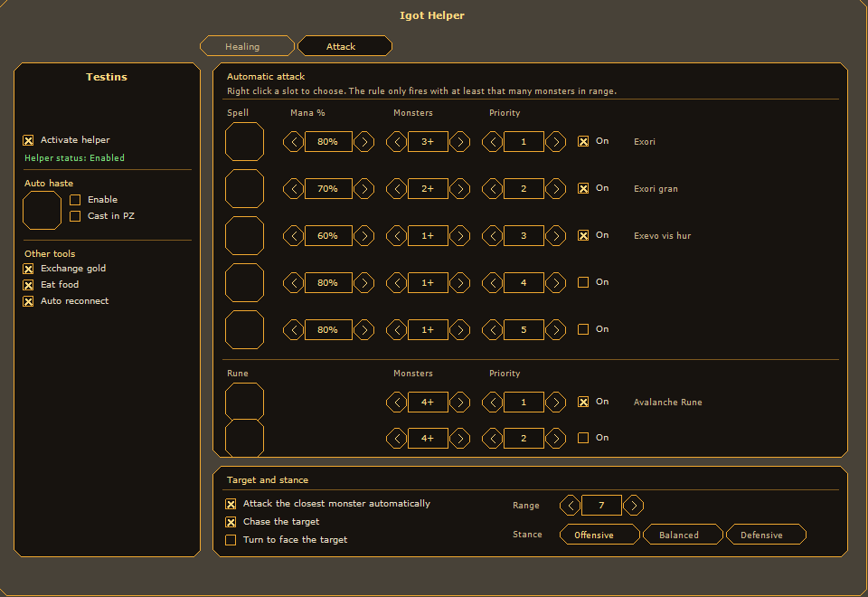Enable the priority 4 spell rule

[583, 282]
